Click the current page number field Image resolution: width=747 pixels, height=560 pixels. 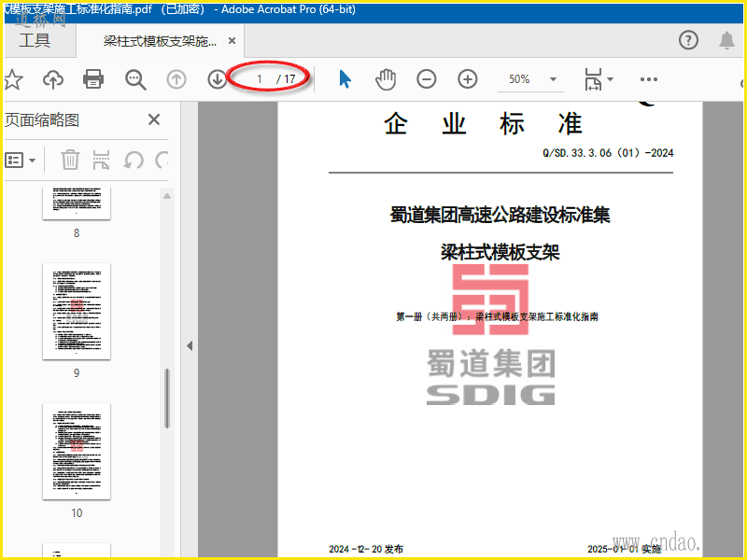pos(260,79)
